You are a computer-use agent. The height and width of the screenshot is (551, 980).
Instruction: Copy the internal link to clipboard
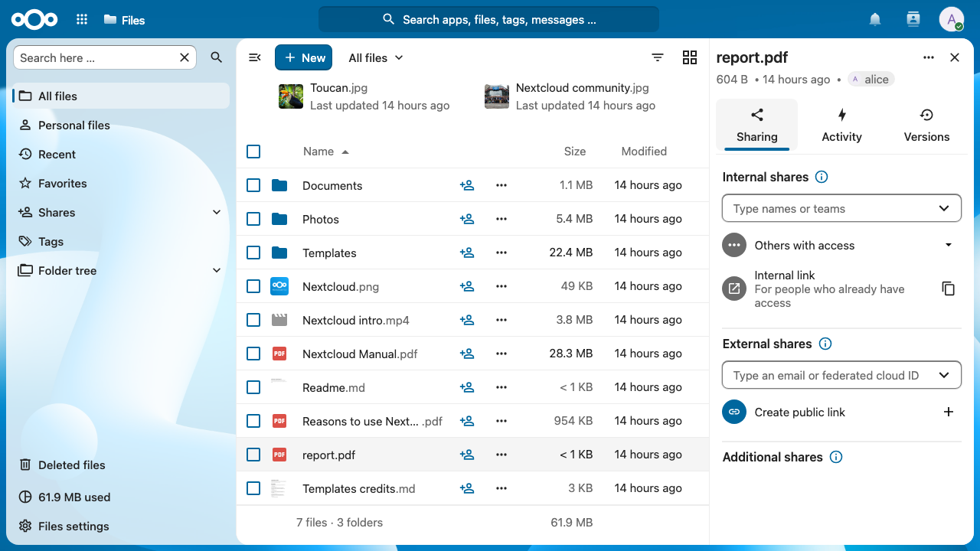(949, 289)
